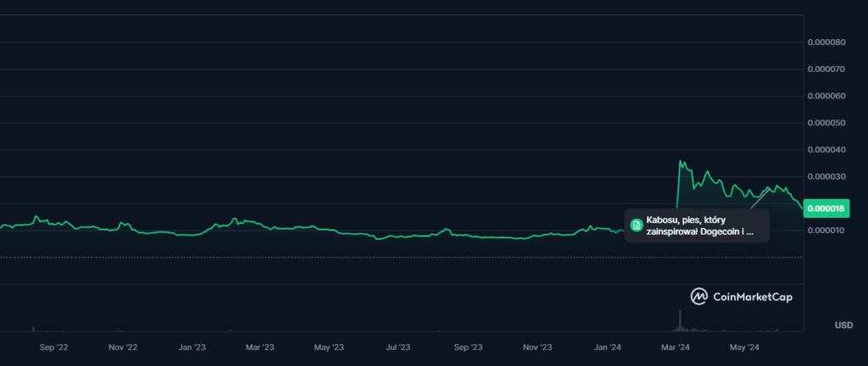The width and height of the screenshot is (868, 366).
Task: Select the Sep '23 date label
Action: click(467, 347)
